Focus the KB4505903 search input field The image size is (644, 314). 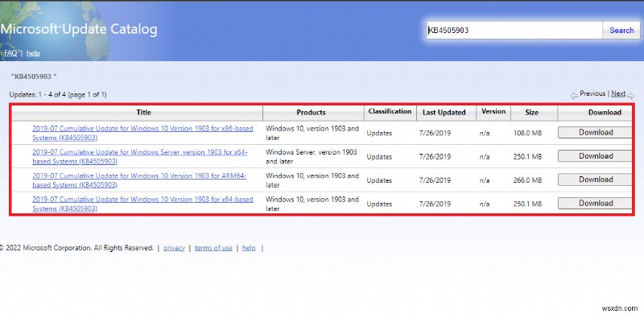click(x=514, y=31)
